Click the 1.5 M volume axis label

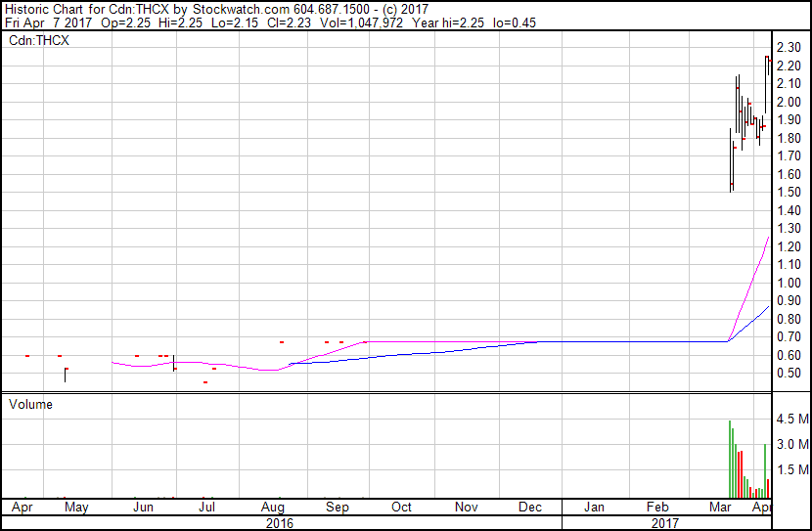pyautogui.click(x=791, y=470)
